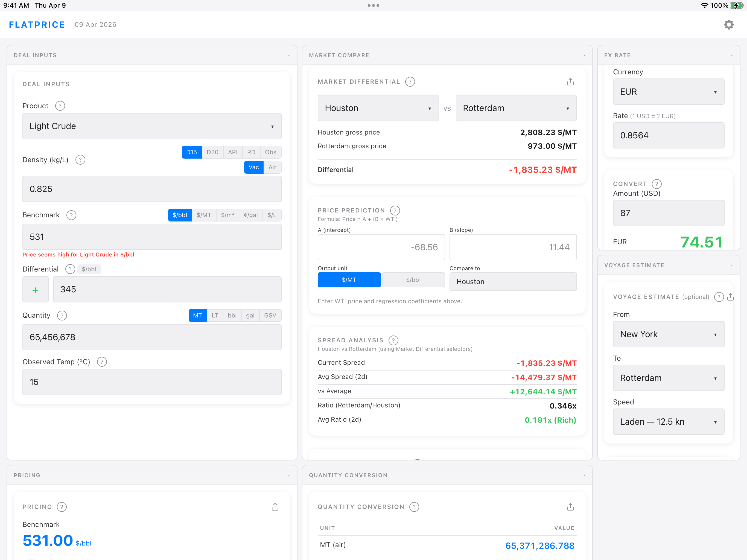Screen dimensions: 747x560
Task: Switch density mode to D20
Action: 212,152
